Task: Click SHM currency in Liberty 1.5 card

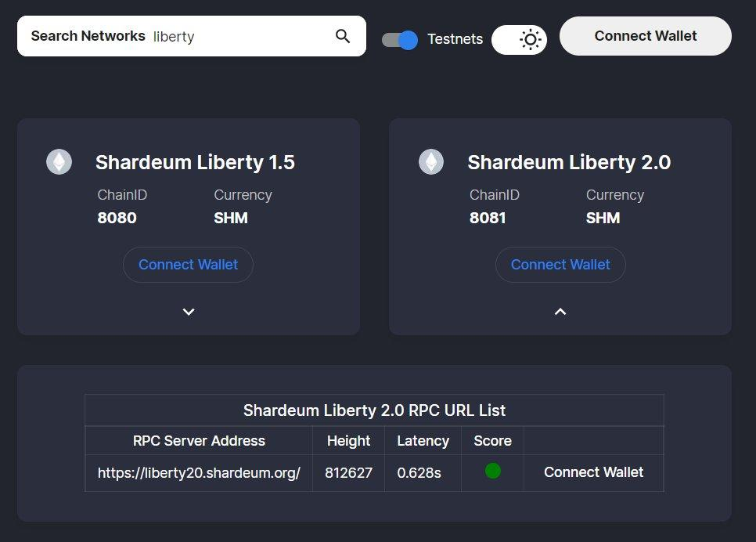Action: click(231, 218)
